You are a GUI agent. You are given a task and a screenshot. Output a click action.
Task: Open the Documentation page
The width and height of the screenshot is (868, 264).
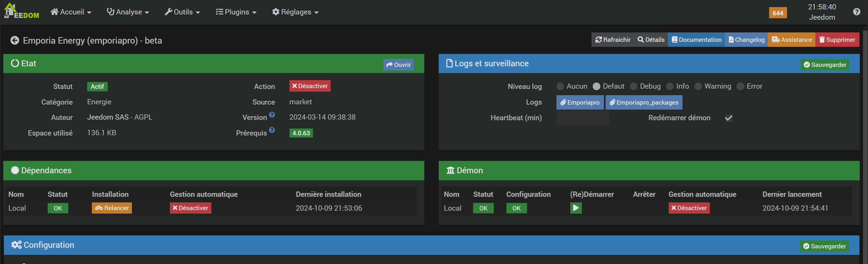[696, 40]
